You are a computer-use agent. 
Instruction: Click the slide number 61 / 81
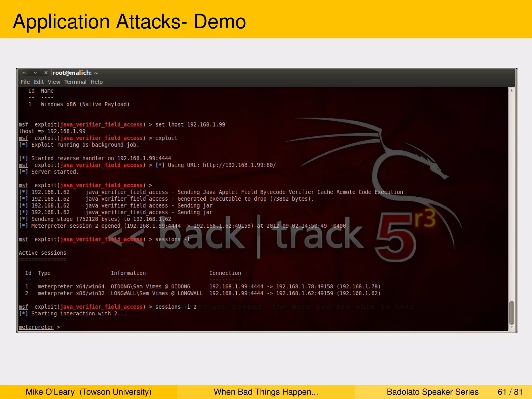pyautogui.click(x=510, y=392)
